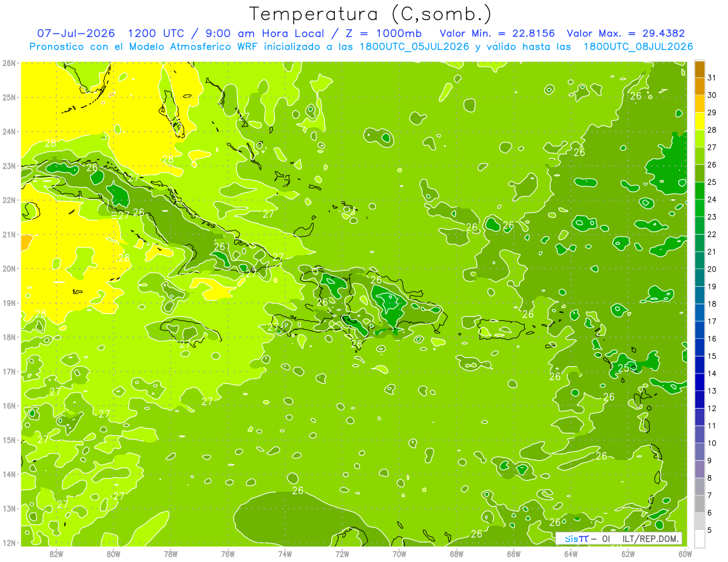Click the "80W" longitude axis label
The image size is (728, 562).
(x=113, y=554)
